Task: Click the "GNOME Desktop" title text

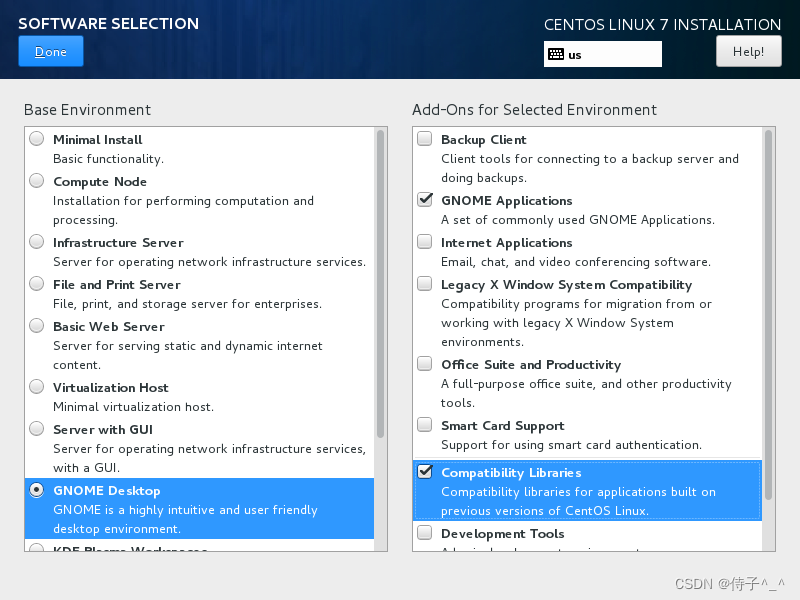Action: (107, 491)
